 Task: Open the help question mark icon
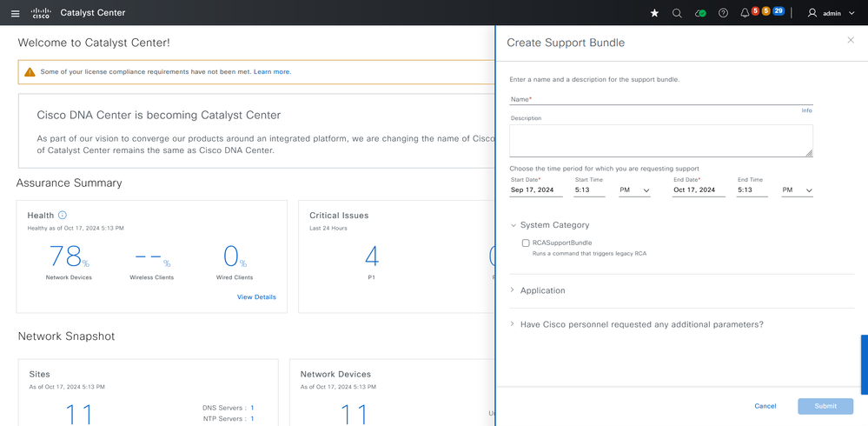[x=723, y=13]
